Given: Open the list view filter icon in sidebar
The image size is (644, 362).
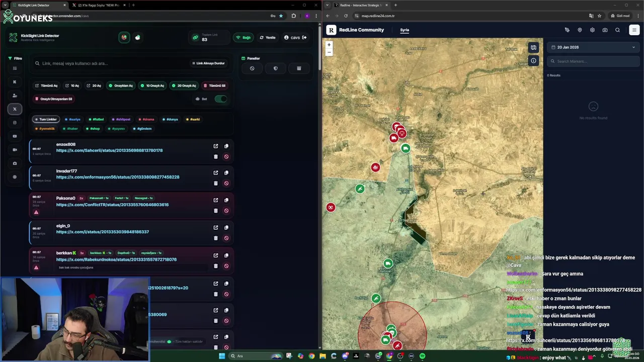Looking at the screenshot, I should point(15,68).
